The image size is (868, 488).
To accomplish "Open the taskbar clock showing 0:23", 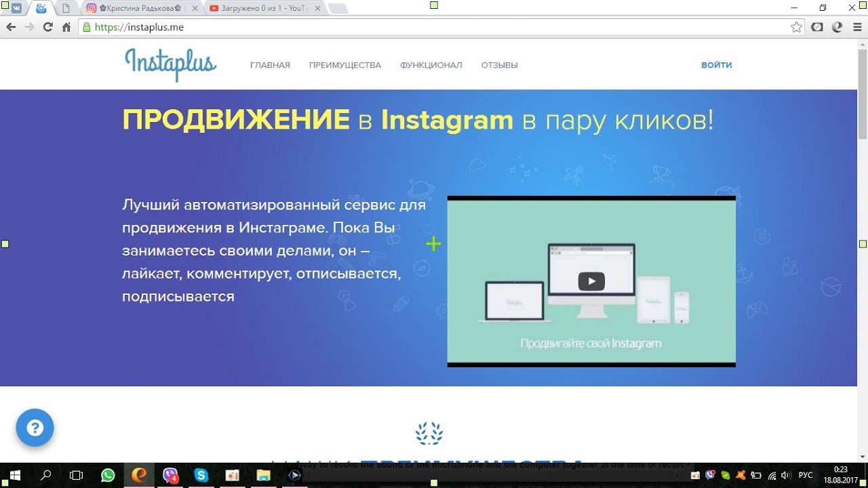I will tap(841, 474).
